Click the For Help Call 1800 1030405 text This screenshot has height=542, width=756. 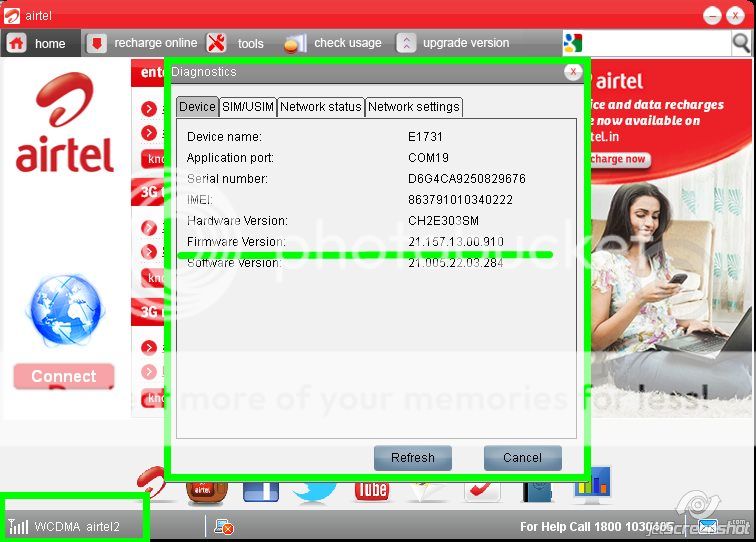pyautogui.click(x=596, y=527)
